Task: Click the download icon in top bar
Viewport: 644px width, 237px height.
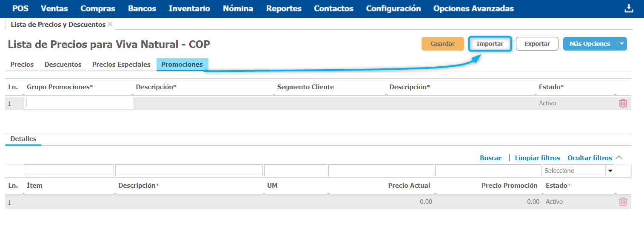Action: 629,9
